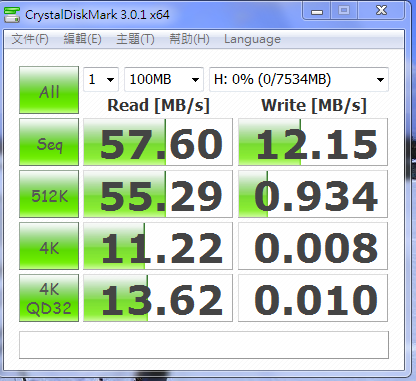Click the 512K write result 0.934

pyautogui.click(x=313, y=194)
